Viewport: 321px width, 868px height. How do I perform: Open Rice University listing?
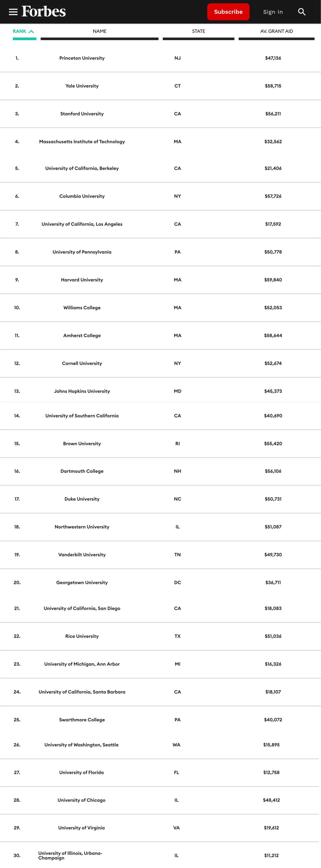coord(82,636)
